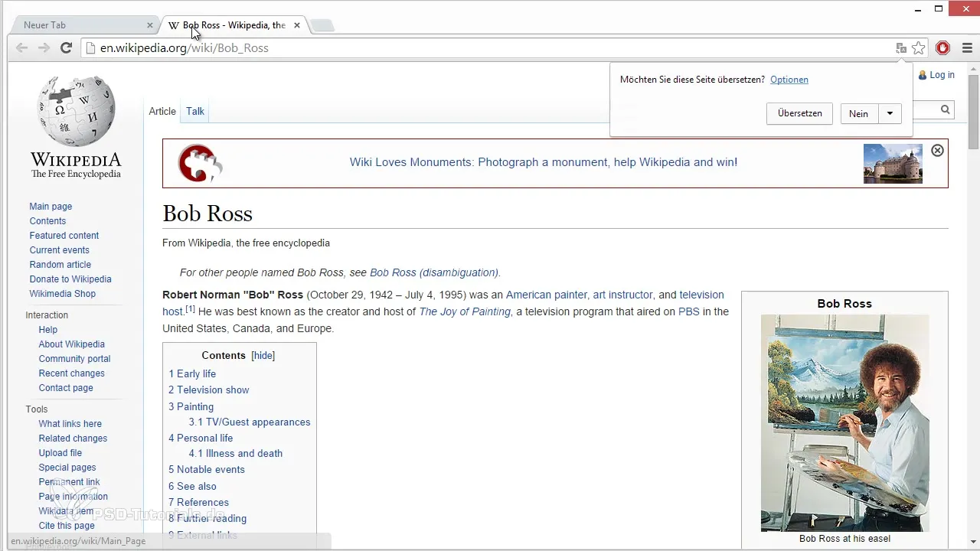Expand the Nein dropdown arrow
980x551 pixels.
point(890,113)
